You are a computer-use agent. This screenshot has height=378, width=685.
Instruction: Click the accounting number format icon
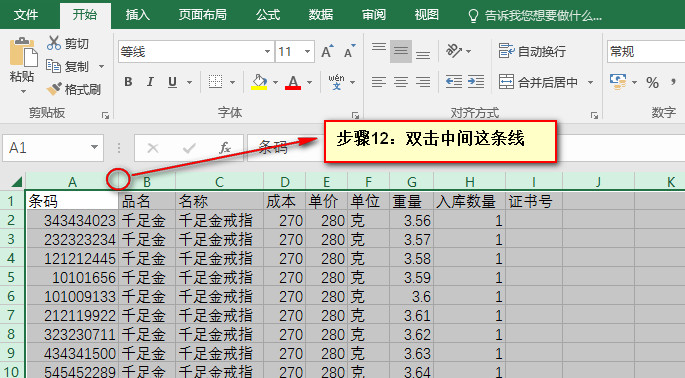[618, 82]
